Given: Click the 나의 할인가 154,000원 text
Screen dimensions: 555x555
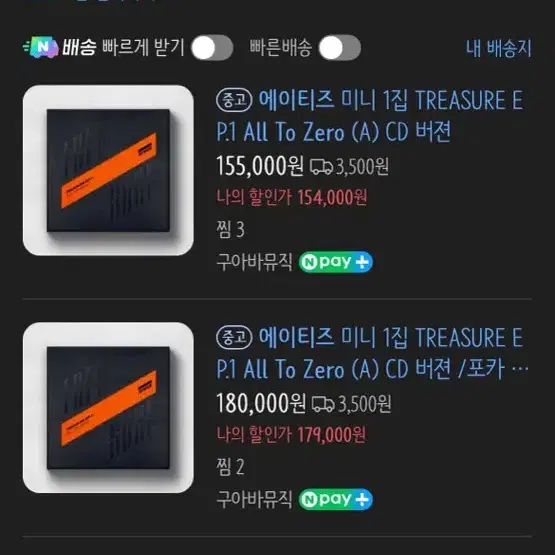Looking at the screenshot, I should [x=292, y=198].
